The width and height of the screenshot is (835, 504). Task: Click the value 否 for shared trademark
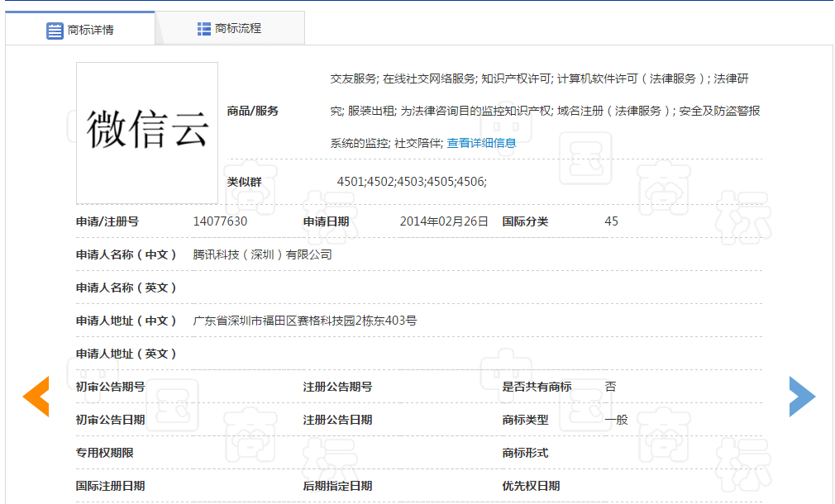click(611, 387)
